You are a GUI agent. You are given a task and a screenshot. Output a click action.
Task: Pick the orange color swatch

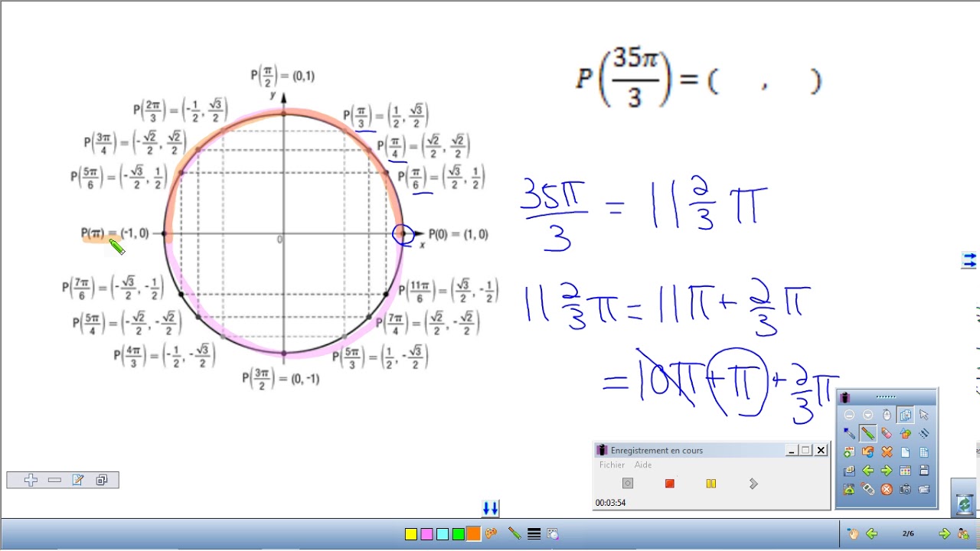pos(473,534)
